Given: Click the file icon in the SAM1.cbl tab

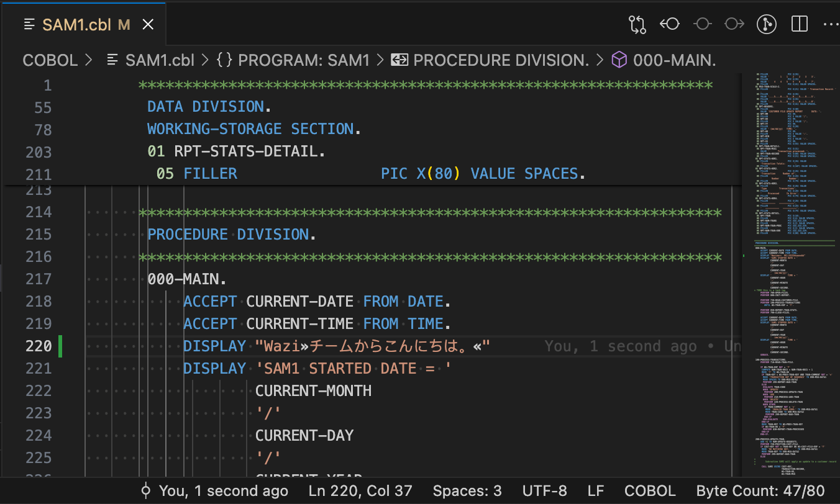Looking at the screenshot, I should pyautogui.click(x=29, y=24).
